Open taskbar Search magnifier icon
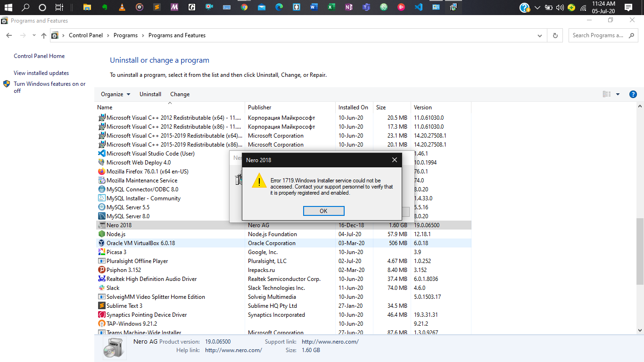 click(x=25, y=7)
